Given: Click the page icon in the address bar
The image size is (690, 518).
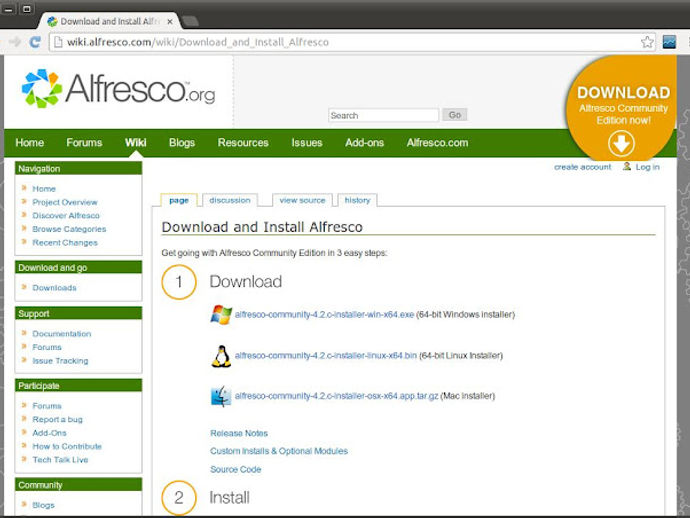Looking at the screenshot, I should click(x=58, y=42).
